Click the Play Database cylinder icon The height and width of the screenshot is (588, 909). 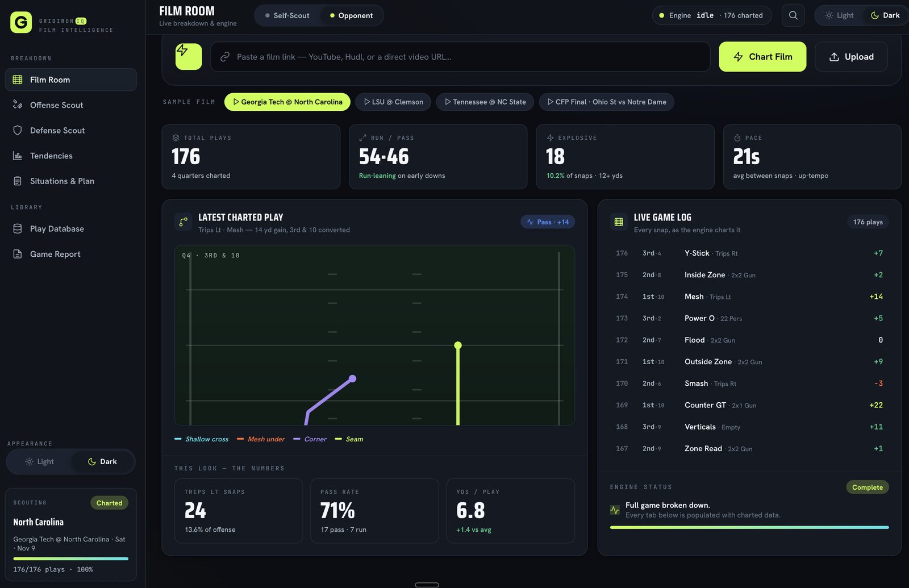coord(18,229)
